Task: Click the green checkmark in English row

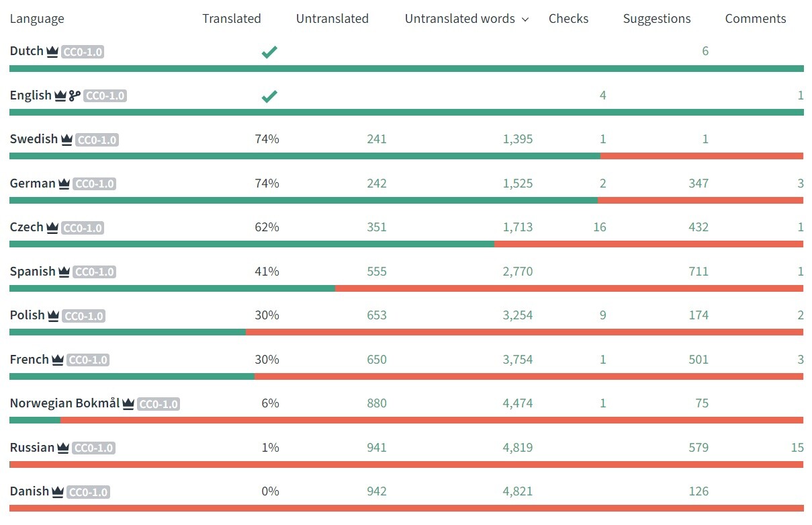Action: pos(269,96)
